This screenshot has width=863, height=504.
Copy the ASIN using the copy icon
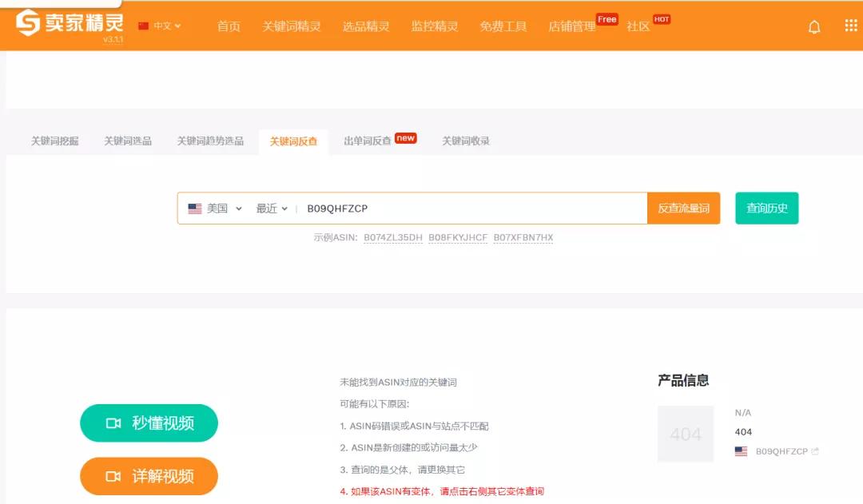click(813, 450)
